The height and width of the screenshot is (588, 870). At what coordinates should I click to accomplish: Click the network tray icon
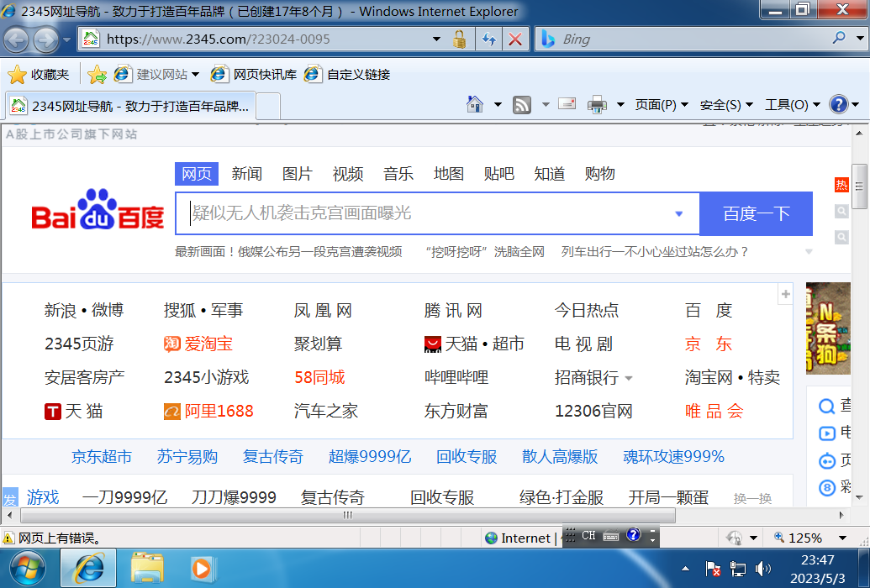(738, 569)
